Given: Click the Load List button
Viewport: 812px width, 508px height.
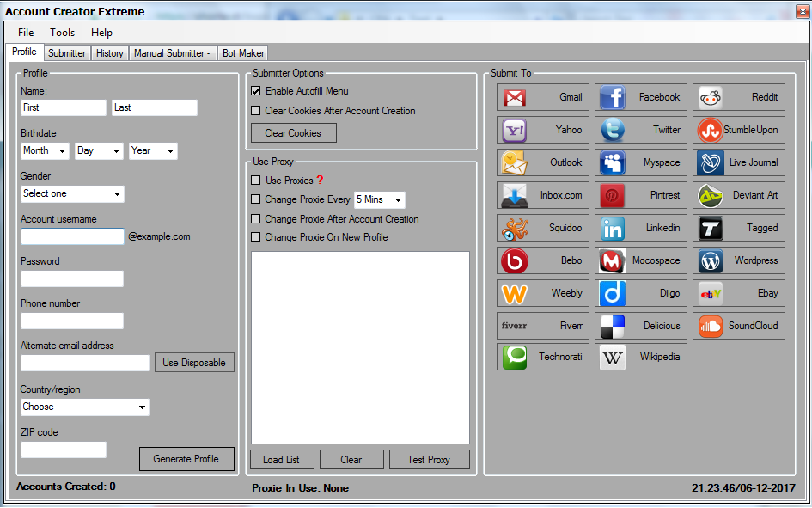Looking at the screenshot, I should 282,460.
